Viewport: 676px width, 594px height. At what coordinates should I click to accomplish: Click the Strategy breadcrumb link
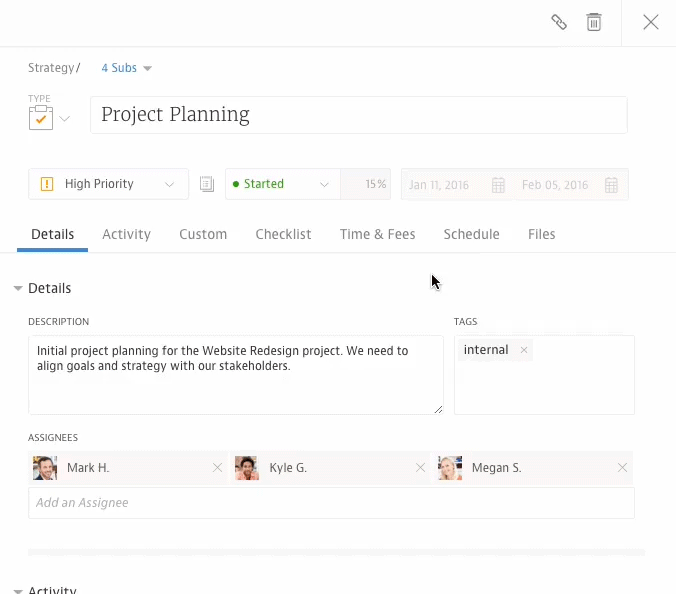click(51, 68)
